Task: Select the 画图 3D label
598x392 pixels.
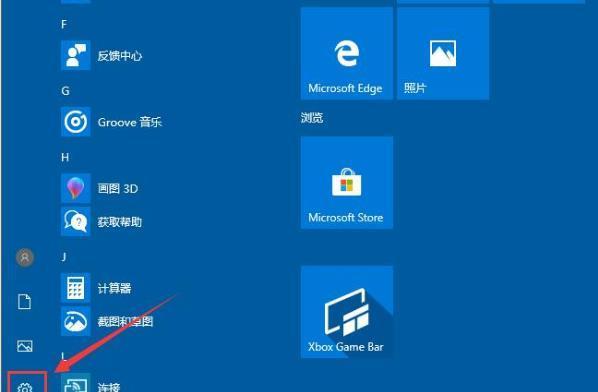Action: point(117,188)
